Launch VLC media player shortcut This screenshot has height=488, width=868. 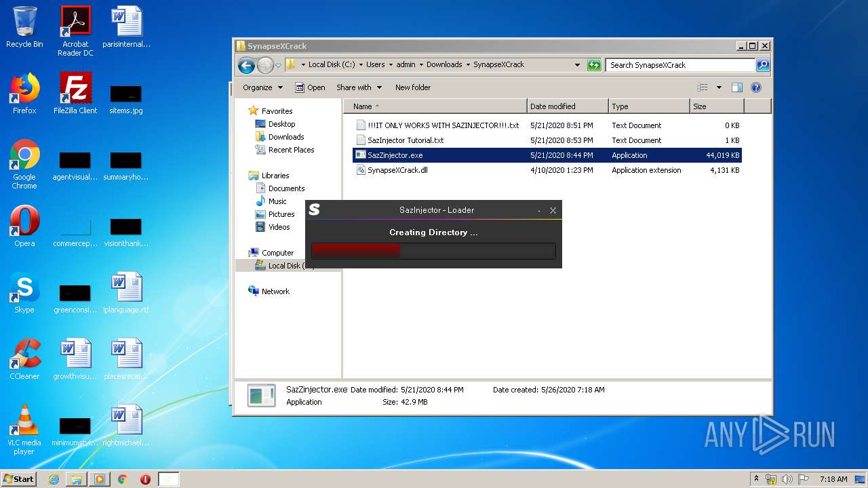24,430
